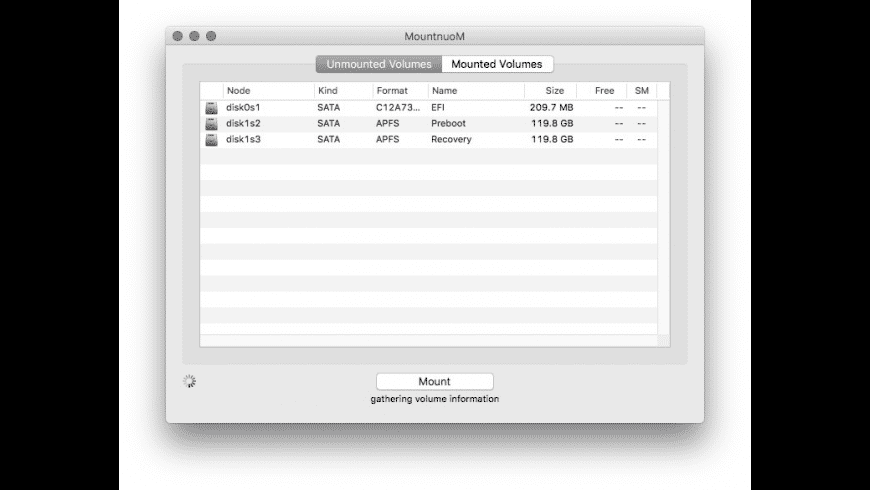Click the C12A73... format cell
Image resolution: width=870 pixels, height=490 pixels.
click(x=398, y=108)
